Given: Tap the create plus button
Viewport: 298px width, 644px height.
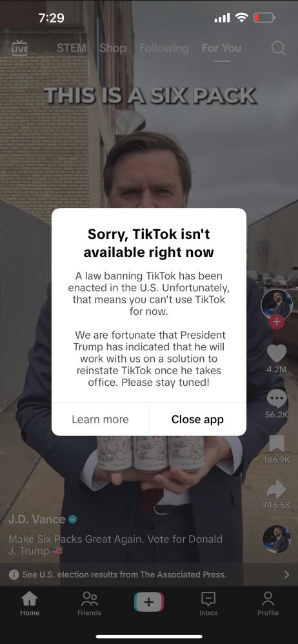Looking at the screenshot, I should click(149, 602).
